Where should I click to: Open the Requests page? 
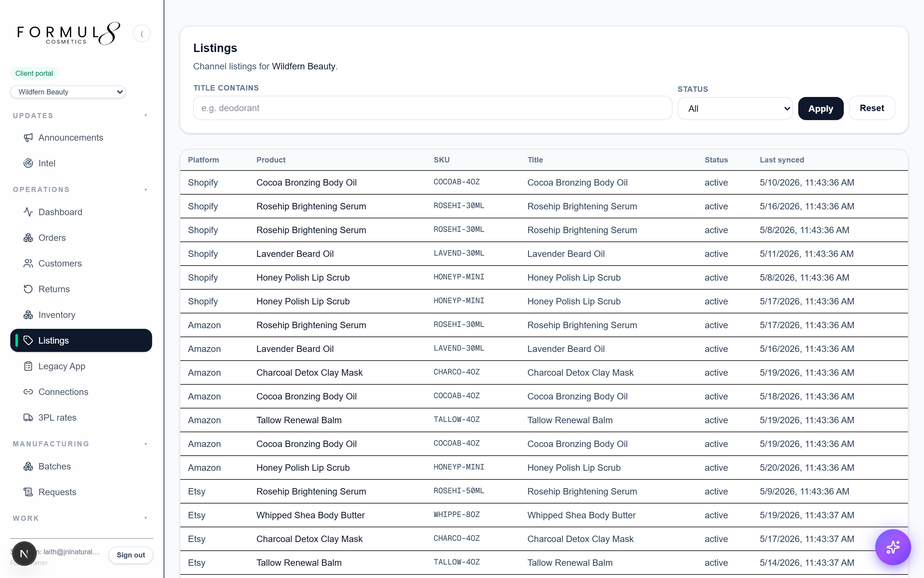(x=81, y=492)
